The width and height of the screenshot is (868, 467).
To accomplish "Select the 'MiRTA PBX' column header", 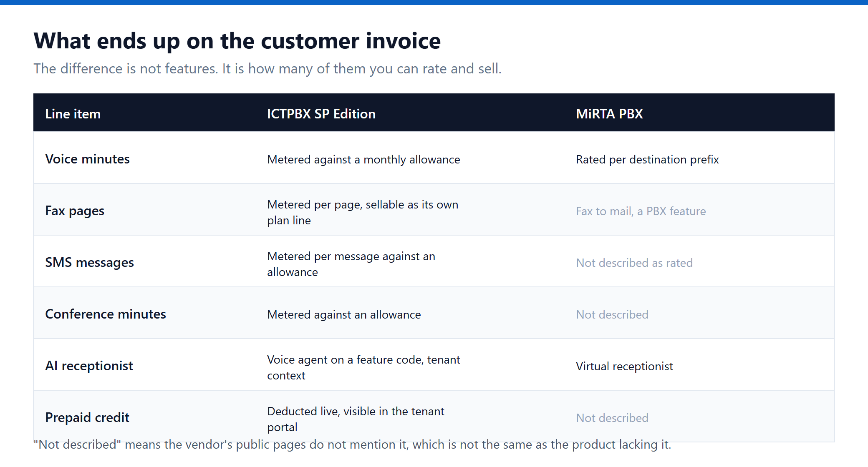I will [x=609, y=114].
